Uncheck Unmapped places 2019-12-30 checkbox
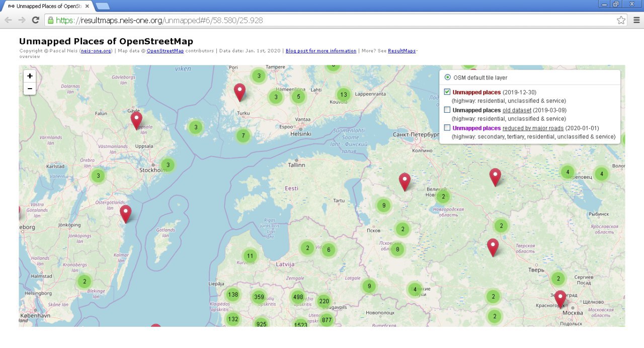Viewport: 644px width, 348px height. point(447,92)
